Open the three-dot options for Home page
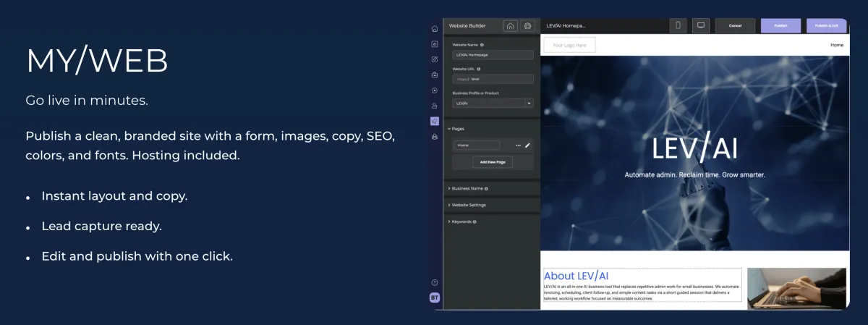Image resolution: width=868 pixels, height=325 pixels. click(518, 145)
